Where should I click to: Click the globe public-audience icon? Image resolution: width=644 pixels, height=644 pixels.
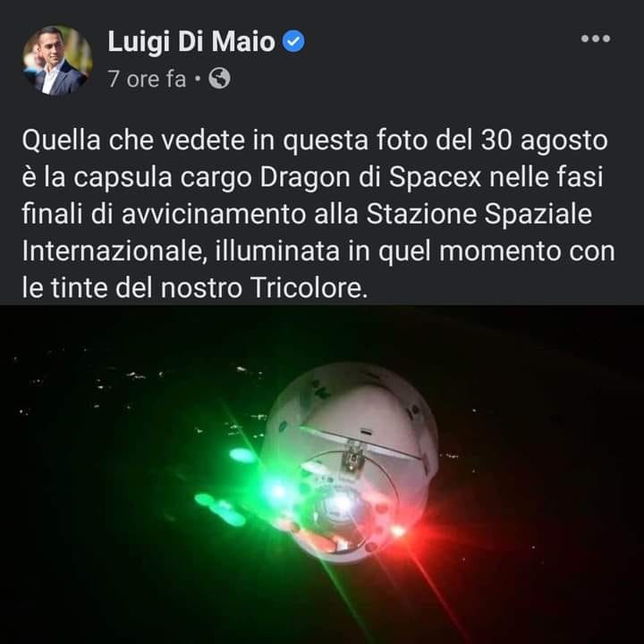click(219, 78)
